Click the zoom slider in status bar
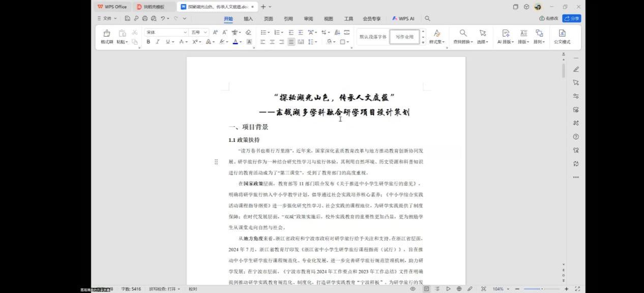 pos(541,289)
